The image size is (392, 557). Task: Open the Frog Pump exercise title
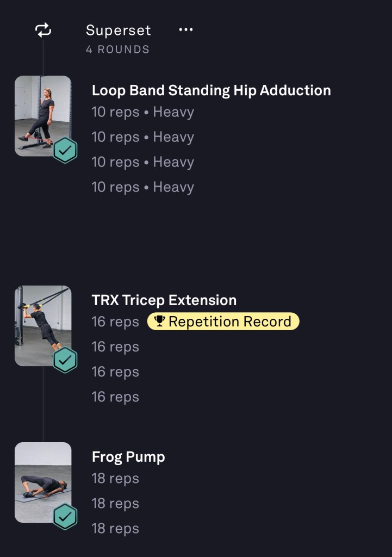point(128,457)
